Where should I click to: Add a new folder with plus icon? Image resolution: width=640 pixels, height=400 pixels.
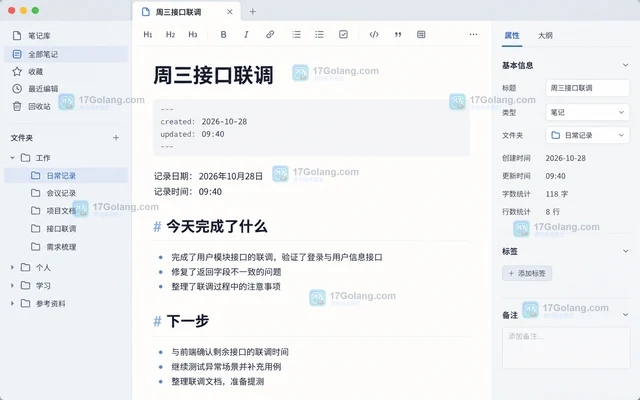(x=116, y=138)
